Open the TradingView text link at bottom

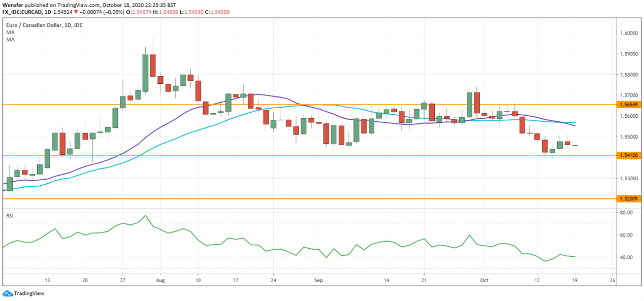pyautogui.click(x=29, y=293)
